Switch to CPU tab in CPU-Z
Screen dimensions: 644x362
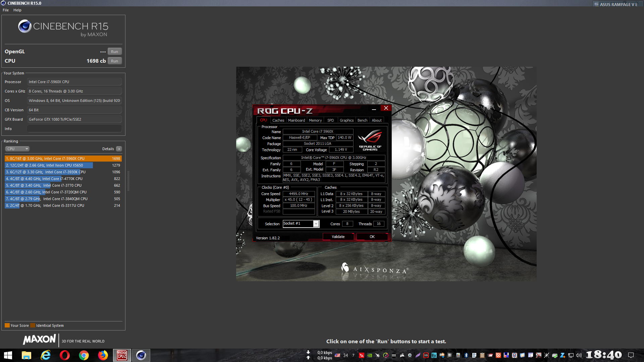tap(264, 120)
